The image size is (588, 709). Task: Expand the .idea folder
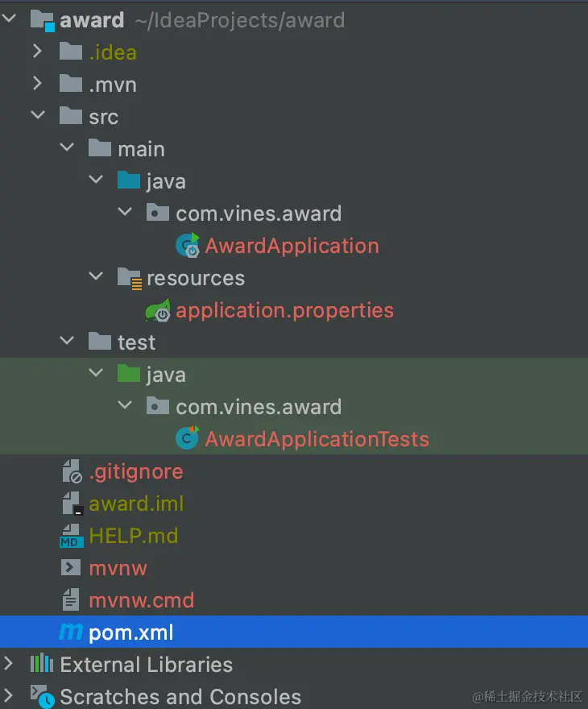pos(38,52)
